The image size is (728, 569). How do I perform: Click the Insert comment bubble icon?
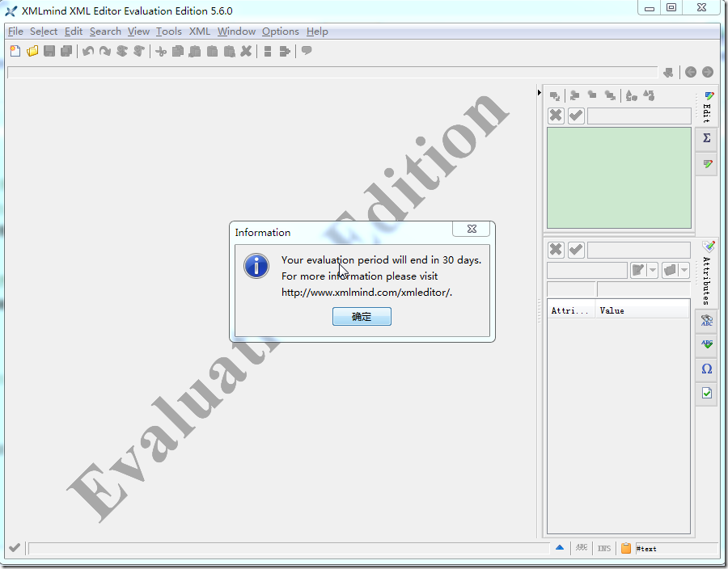307,50
